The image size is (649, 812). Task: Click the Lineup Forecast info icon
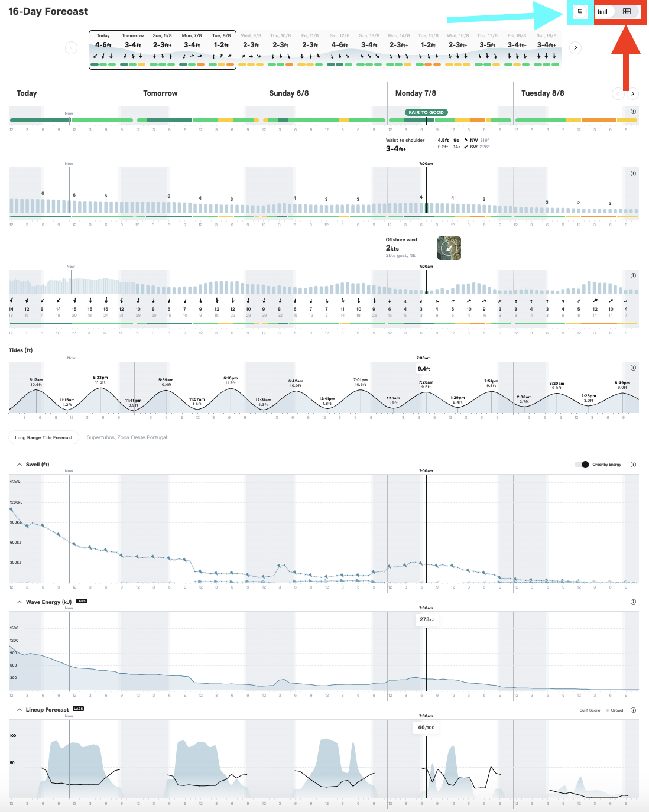point(632,709)
